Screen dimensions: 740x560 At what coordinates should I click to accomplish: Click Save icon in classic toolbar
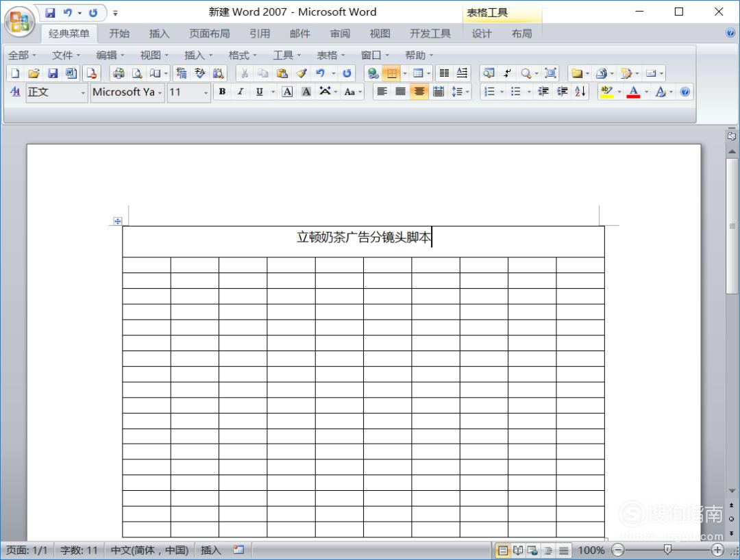click(52, 73)
